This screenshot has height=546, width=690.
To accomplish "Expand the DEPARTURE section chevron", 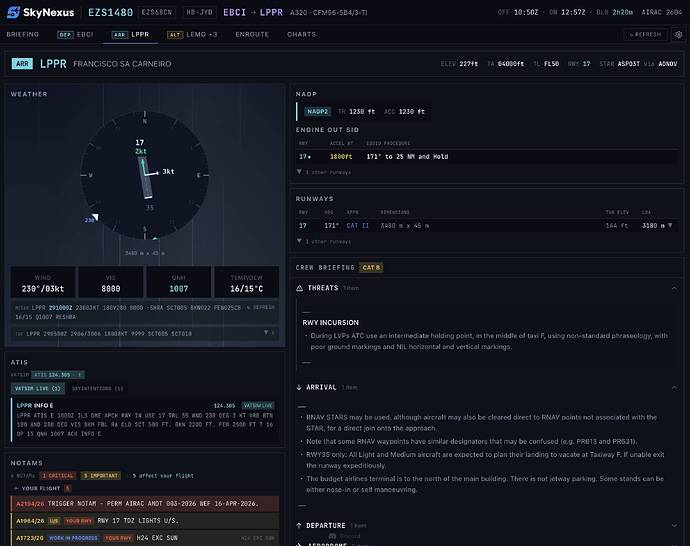I will tap(674, 525).
